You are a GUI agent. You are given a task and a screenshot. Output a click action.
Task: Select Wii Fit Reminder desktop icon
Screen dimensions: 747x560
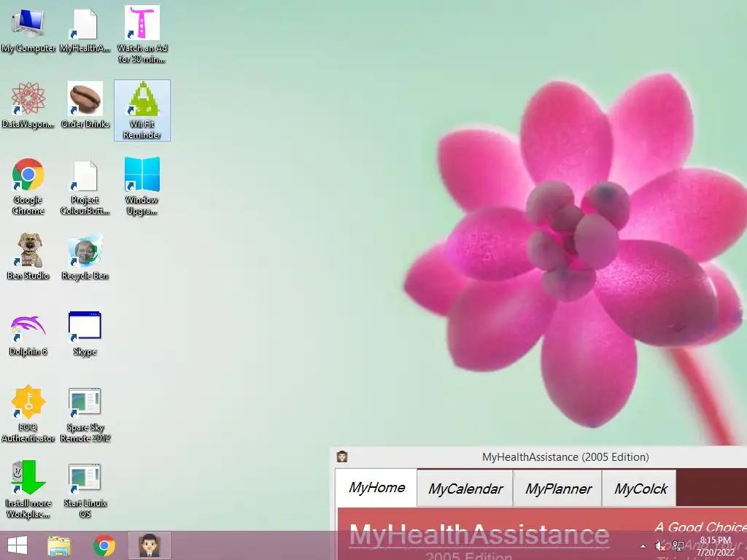click(142, 111)
